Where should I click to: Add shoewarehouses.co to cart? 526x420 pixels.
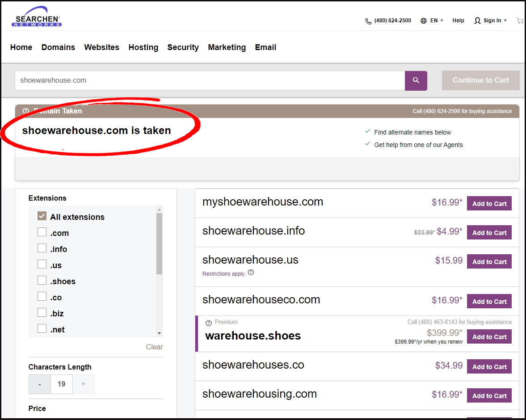[x=489, y=367]
